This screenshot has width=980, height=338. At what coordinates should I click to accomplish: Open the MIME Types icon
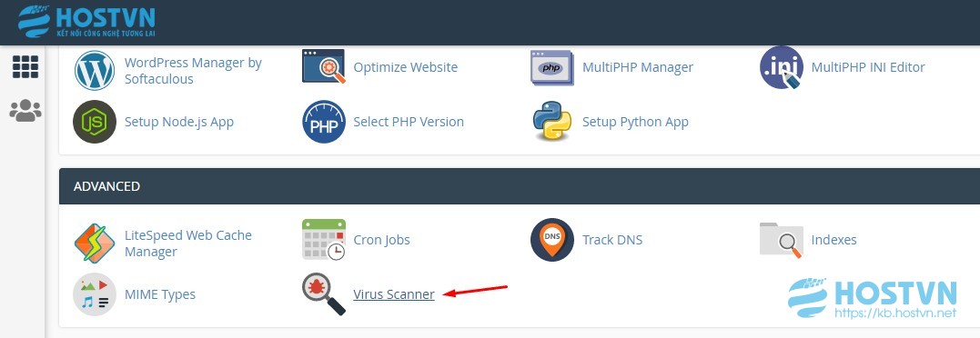pyautogui.click(x=95, y=294)
